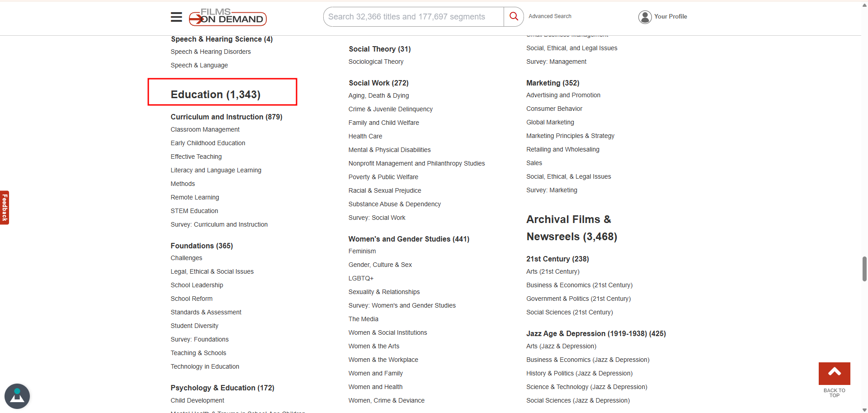Go to STEM Education topic
Image resolution: width=868 pixels, height=413 pixels.
pyautogui.click(x=194, y=211)
